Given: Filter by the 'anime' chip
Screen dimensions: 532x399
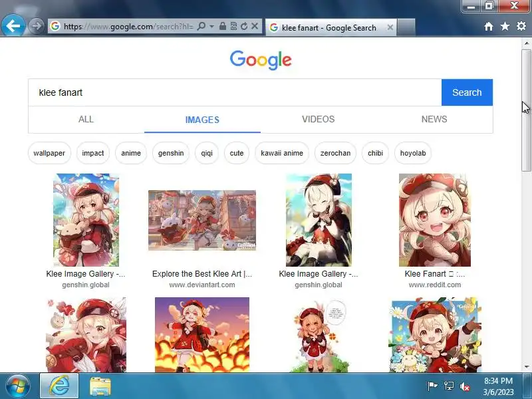Looking at the screenshot, I should tap(131, 153).
